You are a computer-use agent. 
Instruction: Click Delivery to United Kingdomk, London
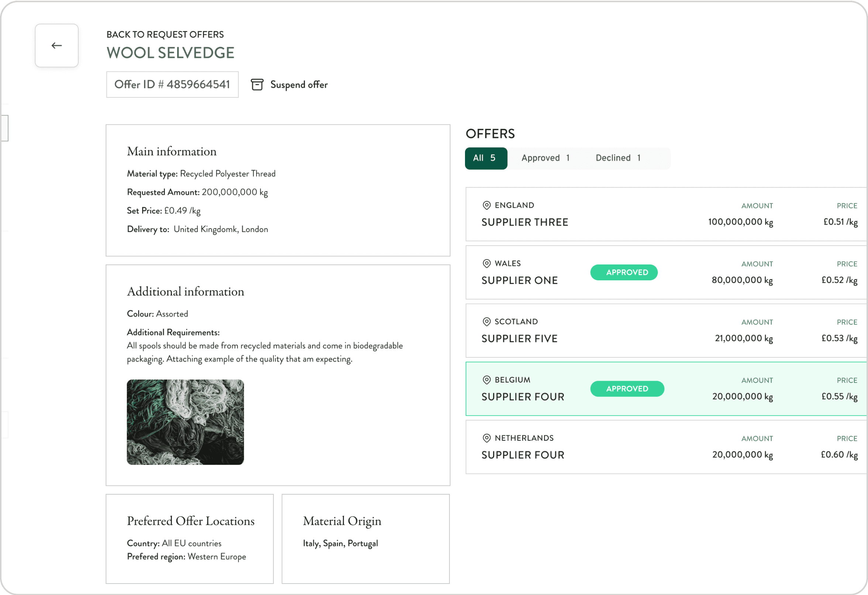coord(197,229)
